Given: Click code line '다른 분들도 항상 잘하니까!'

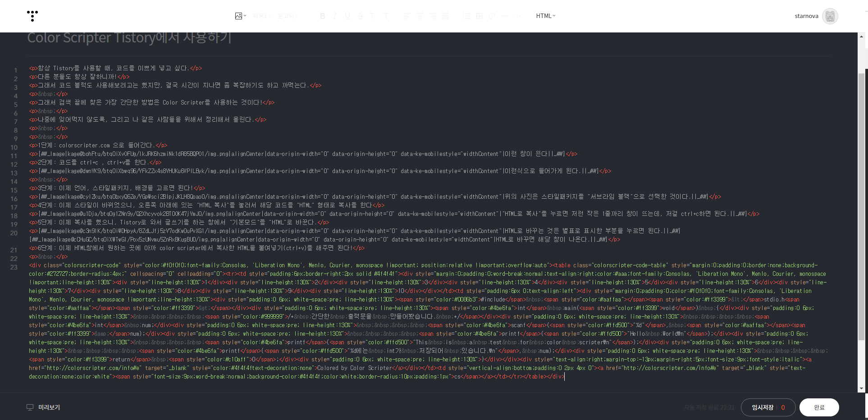Looking at the screenshot, I should [x=79, y=77].
